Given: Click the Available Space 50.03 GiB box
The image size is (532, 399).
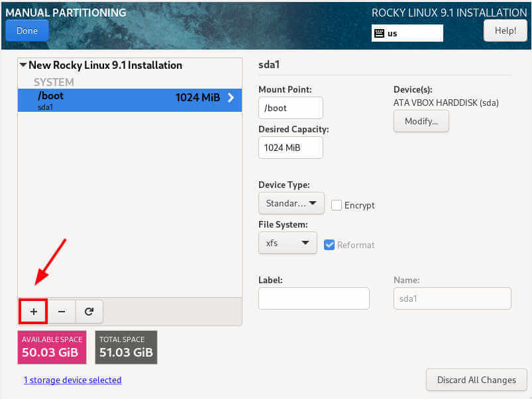Looking at the screenshot, I should click(52, 347).
